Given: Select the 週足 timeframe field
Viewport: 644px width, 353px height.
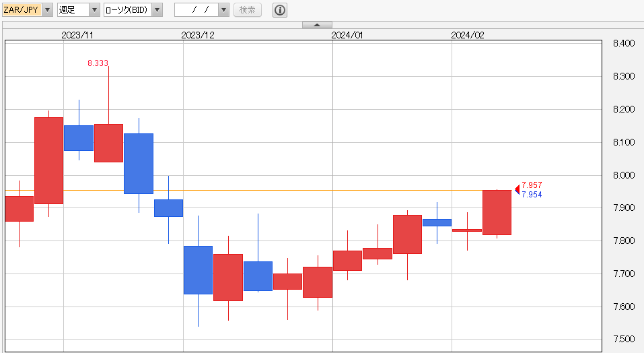Looking at the screenshot, I should click(73, 10).
